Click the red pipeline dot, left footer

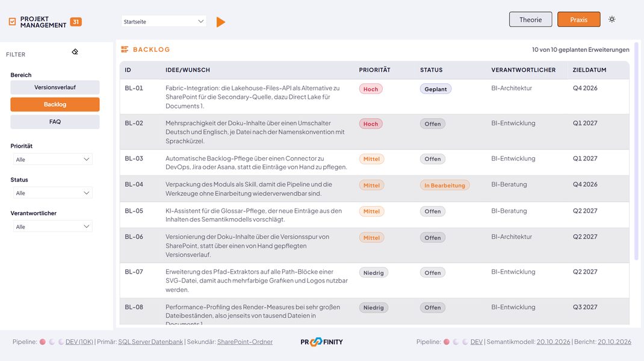42,342
